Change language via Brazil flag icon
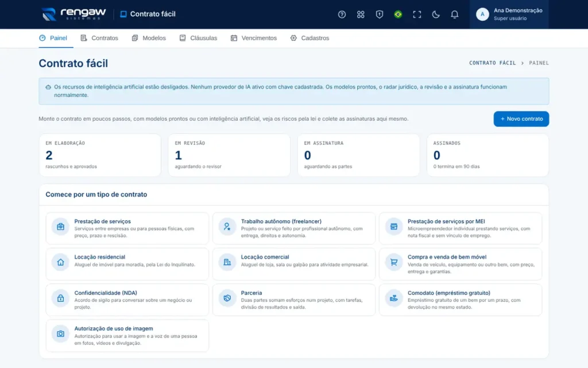The width and height of the screenshot is (588, 368). [x=398, y=14]
